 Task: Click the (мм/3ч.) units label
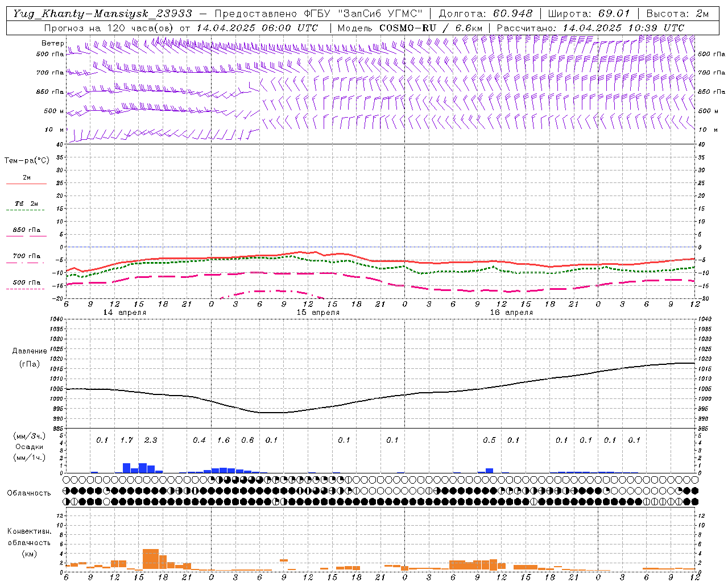(30, 436)
